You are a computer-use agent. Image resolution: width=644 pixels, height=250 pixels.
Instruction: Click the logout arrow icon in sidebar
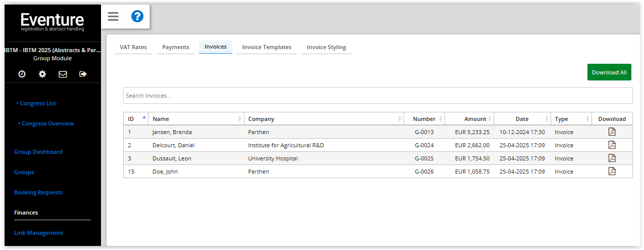click(83, 74)
